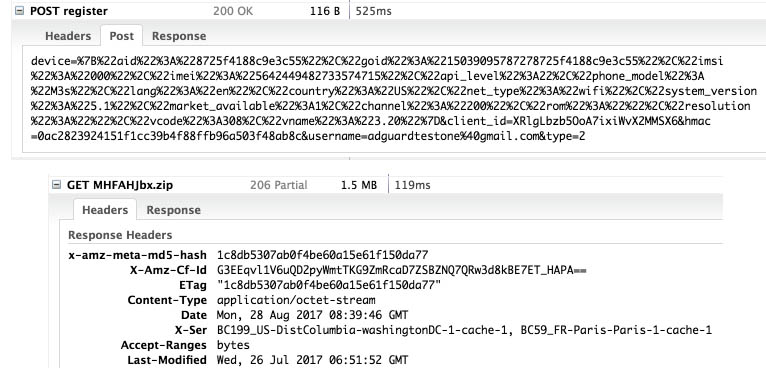Click the GET MHFAHJbx.zip request title
766x368 pixels.
[x=120, y=185]
